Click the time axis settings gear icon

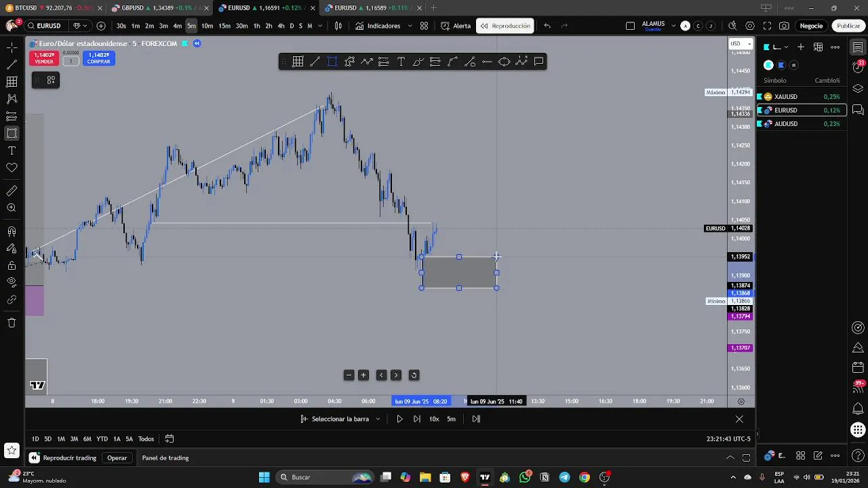(x=741, y=401)
